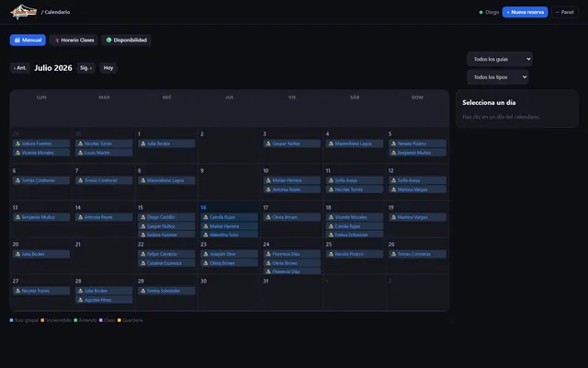Open Benjamín Muñoz booking on July 5
The height and width of the screenshot is (368, 588).
(x=417, y=153)
